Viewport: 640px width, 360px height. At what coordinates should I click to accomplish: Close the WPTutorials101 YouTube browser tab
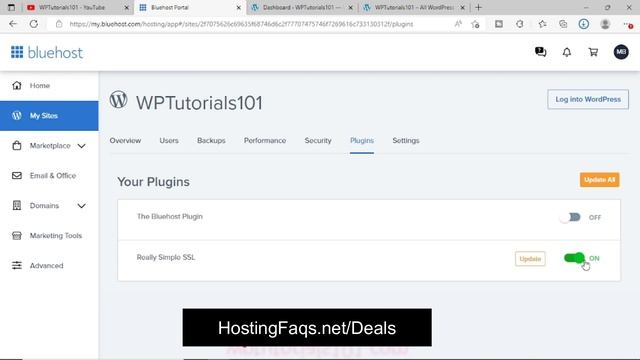click(127, 7)
